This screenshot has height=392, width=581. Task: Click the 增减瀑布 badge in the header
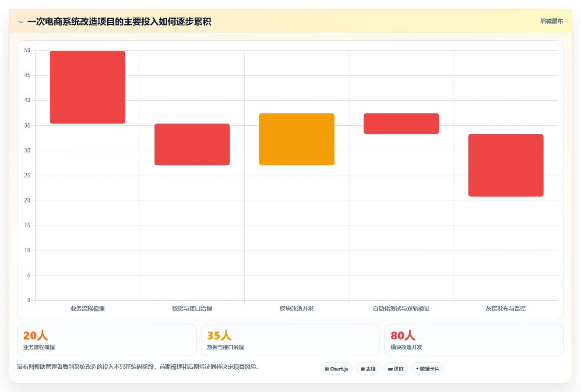tap(551, 21)
